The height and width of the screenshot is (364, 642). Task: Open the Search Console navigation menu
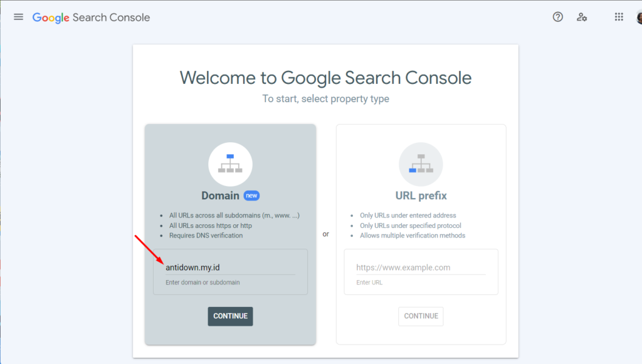[18, 17]
